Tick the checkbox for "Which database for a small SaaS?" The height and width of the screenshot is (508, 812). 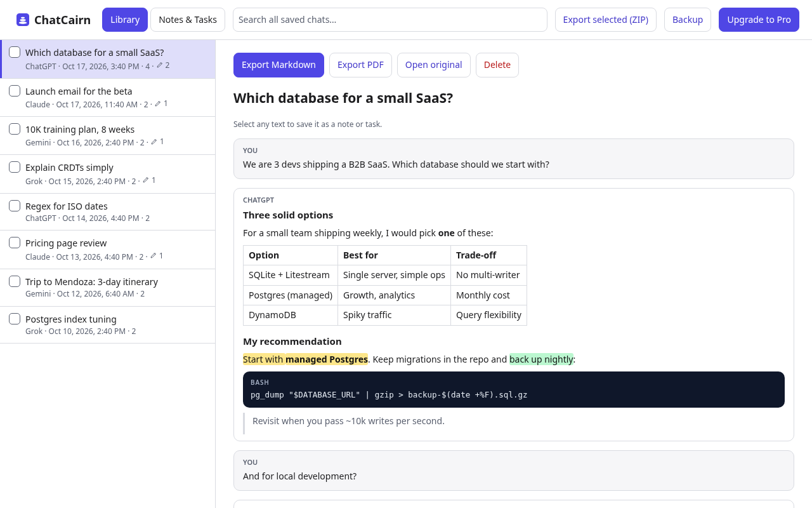click(15, 52)
